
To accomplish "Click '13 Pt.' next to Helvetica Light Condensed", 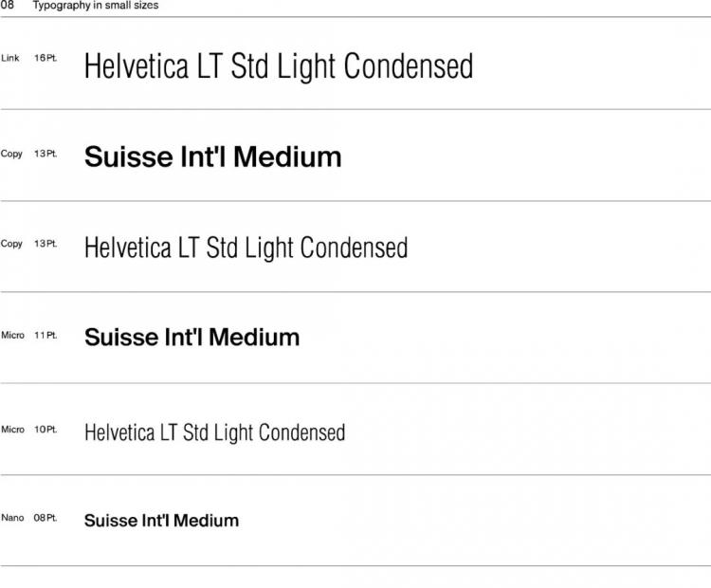I will (x=46, y=244).
